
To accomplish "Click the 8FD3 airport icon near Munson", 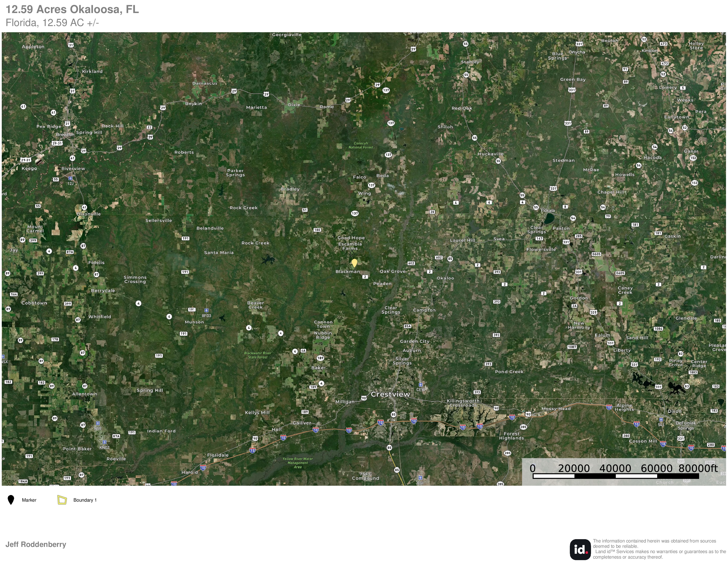I will pos(206,310).
